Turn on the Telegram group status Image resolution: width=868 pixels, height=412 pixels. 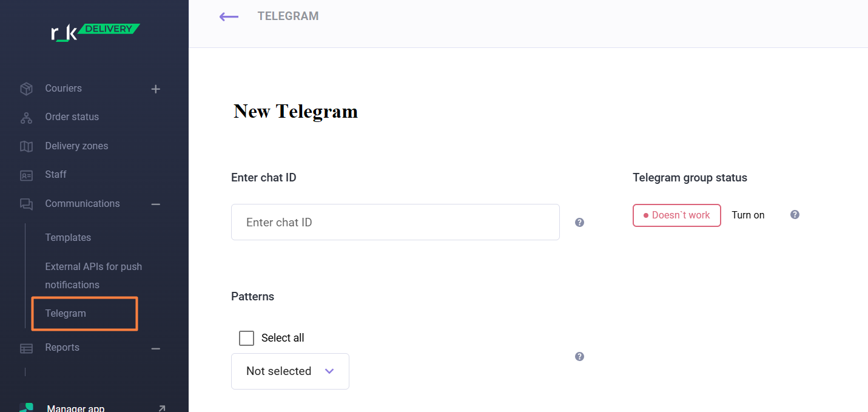point(748,215)
